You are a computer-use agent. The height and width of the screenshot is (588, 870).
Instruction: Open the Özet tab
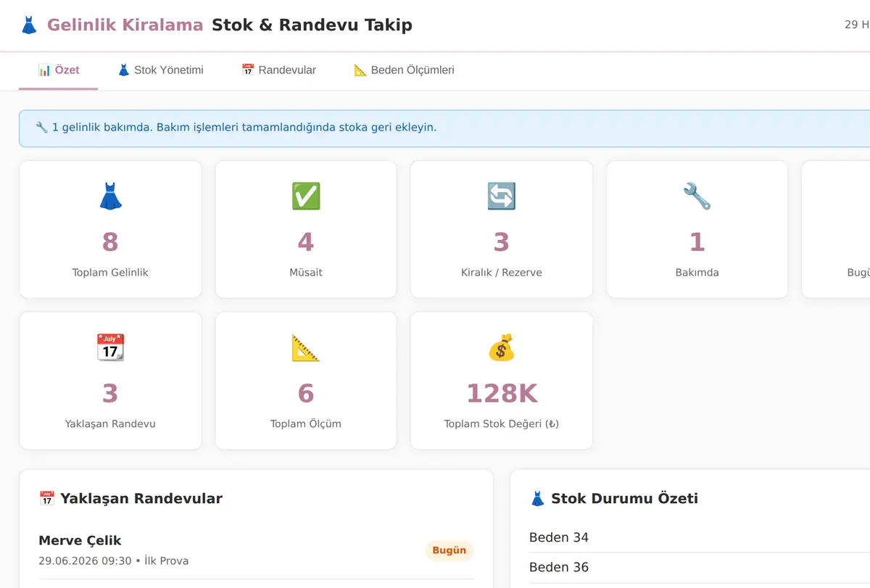pos(59,70)
